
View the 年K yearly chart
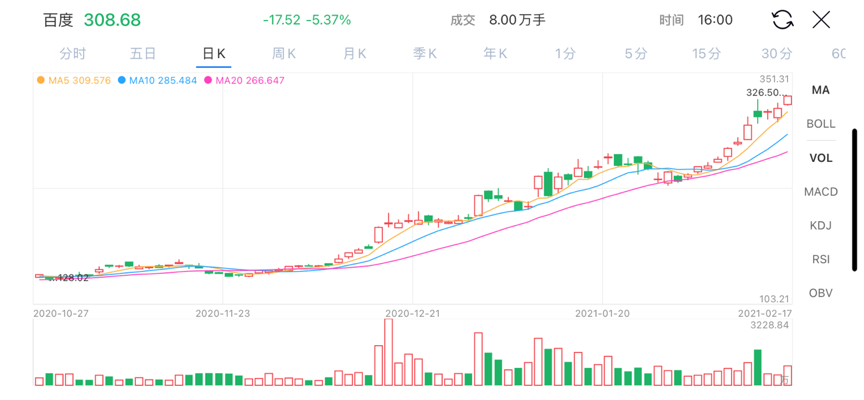point(496,54)
